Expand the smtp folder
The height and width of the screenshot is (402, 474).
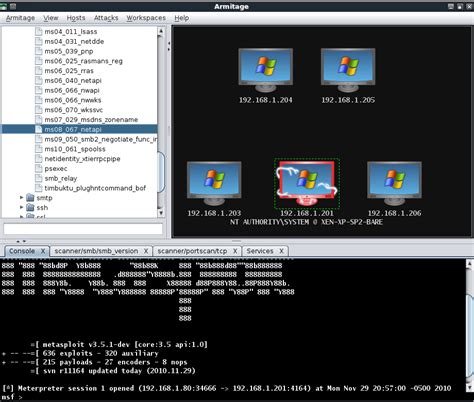22,198
